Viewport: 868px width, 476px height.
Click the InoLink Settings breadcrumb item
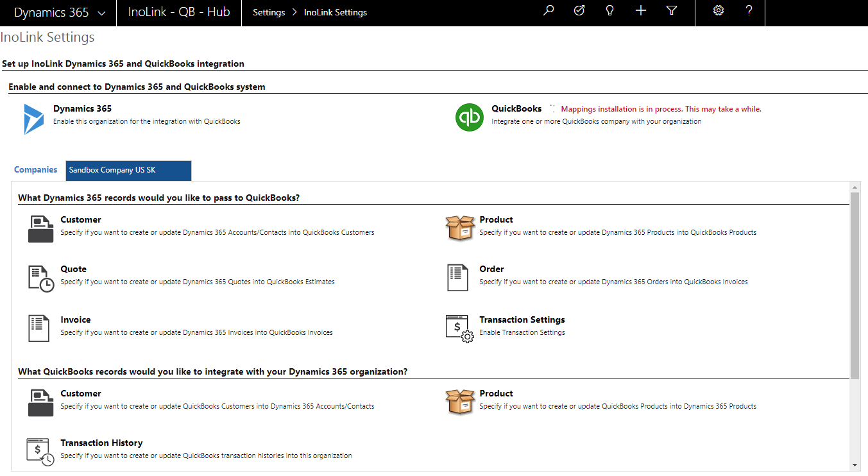(336, 12)
